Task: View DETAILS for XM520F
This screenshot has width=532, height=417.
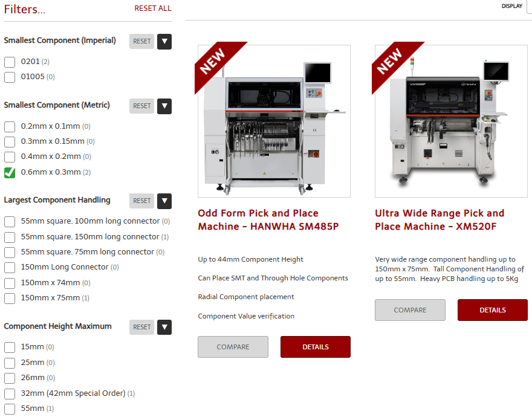Action: click(493, 310)
